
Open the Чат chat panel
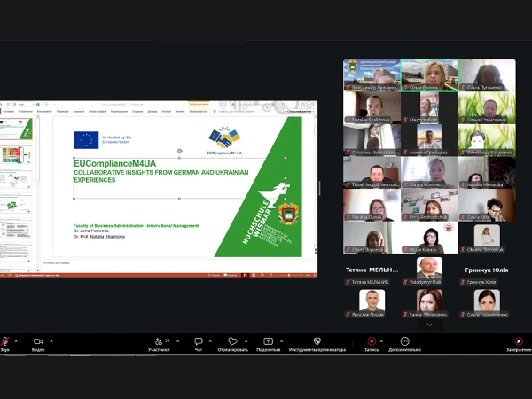pos(199,341)
